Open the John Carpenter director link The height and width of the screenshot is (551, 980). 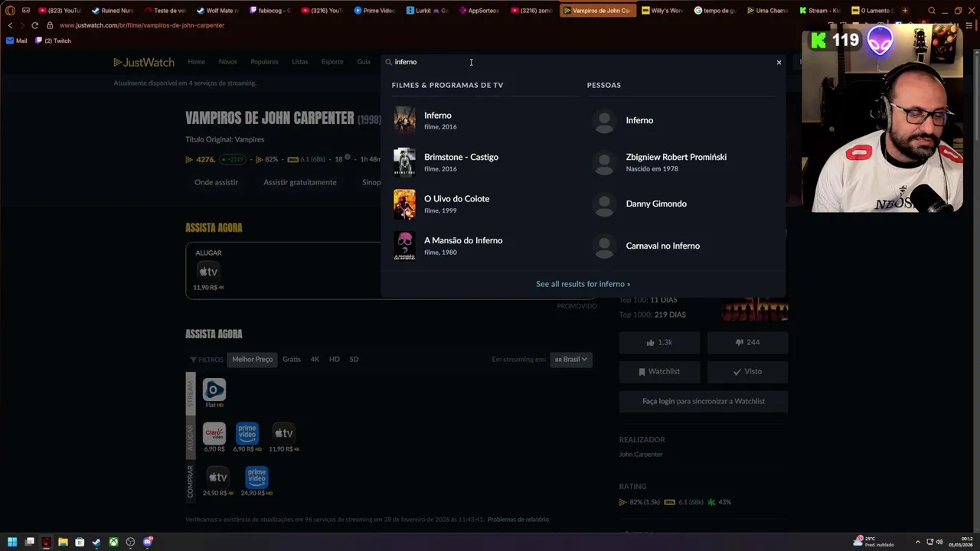(641, 455)
